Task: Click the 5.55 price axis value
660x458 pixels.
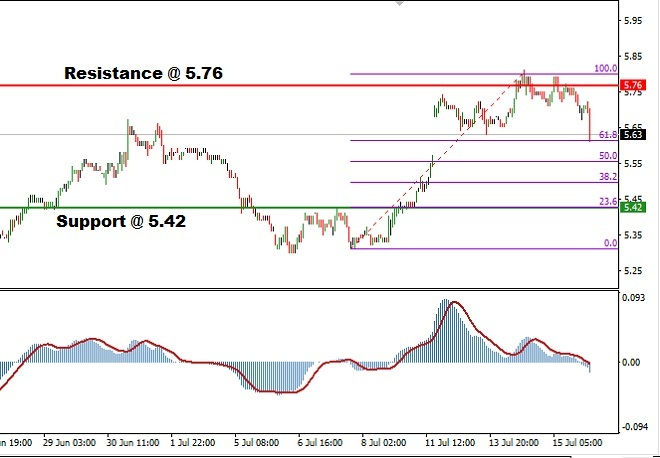Action: [x=633, y=164]
